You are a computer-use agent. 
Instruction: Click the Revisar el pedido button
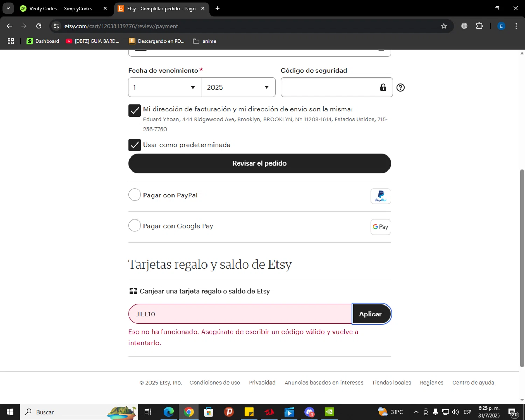(260, 163)
